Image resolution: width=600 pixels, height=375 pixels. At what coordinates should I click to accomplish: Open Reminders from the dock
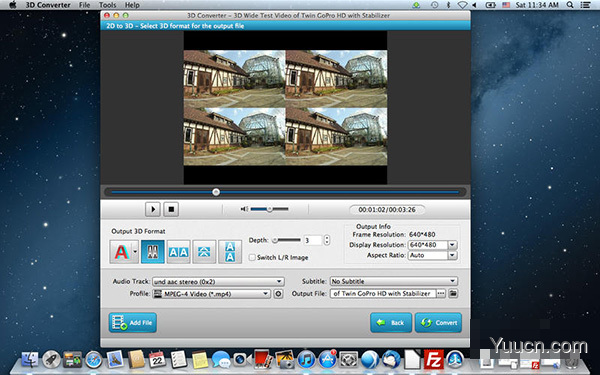tap(178, 360)
